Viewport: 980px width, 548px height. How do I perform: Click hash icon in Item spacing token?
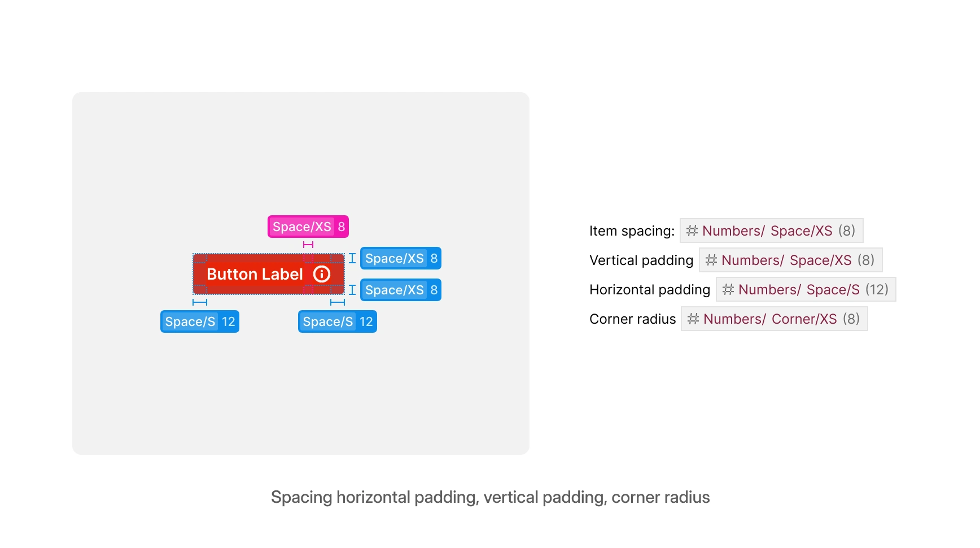point(692,230)
